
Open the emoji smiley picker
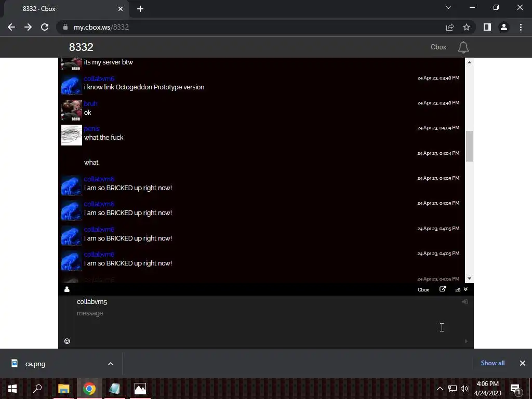[x=67, y=341]
